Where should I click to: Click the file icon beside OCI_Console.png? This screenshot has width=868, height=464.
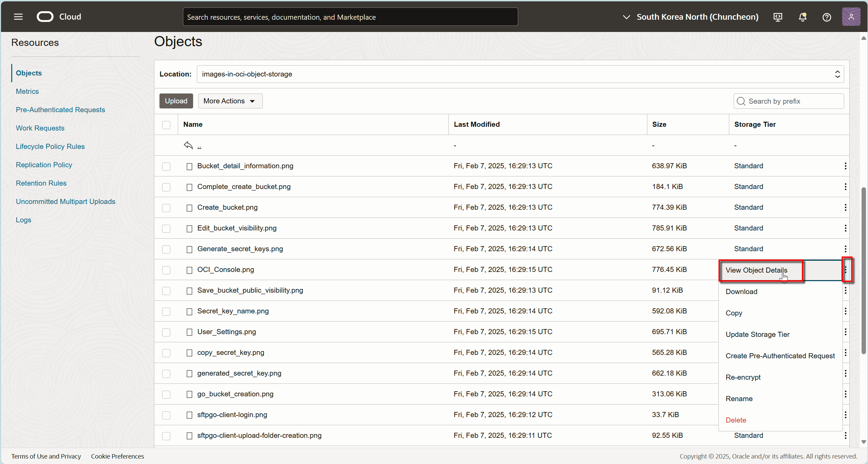189,270
